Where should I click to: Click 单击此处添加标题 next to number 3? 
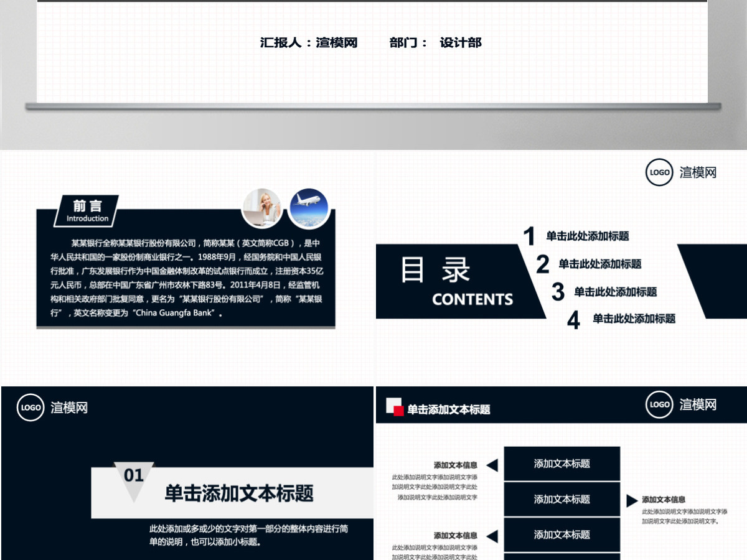click(616, 292)
